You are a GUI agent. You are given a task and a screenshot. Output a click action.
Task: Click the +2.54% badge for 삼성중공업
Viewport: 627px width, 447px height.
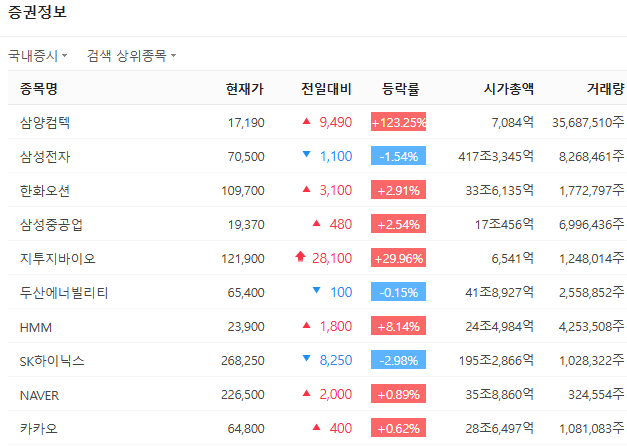click(398, 224)
